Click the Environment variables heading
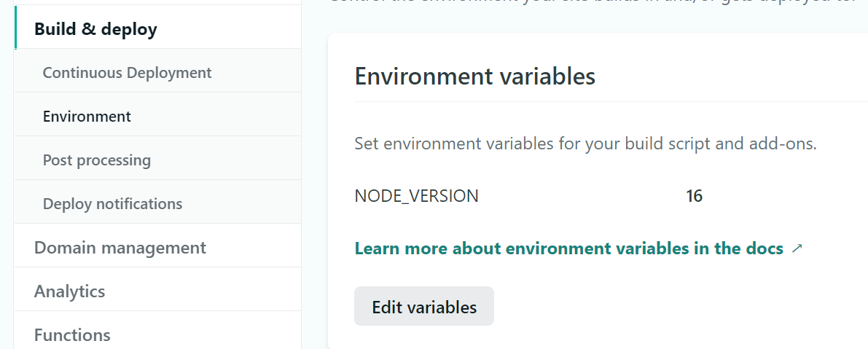 pos(474,76)
